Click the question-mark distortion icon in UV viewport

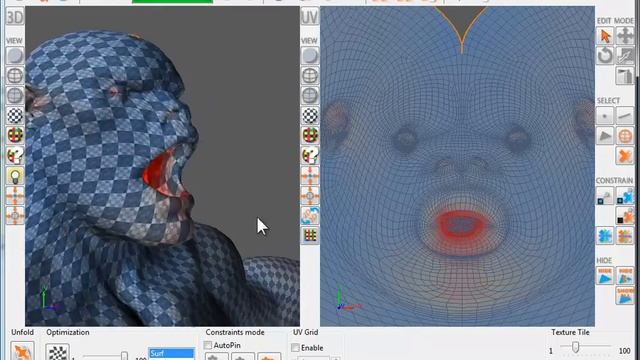(310, 155)
